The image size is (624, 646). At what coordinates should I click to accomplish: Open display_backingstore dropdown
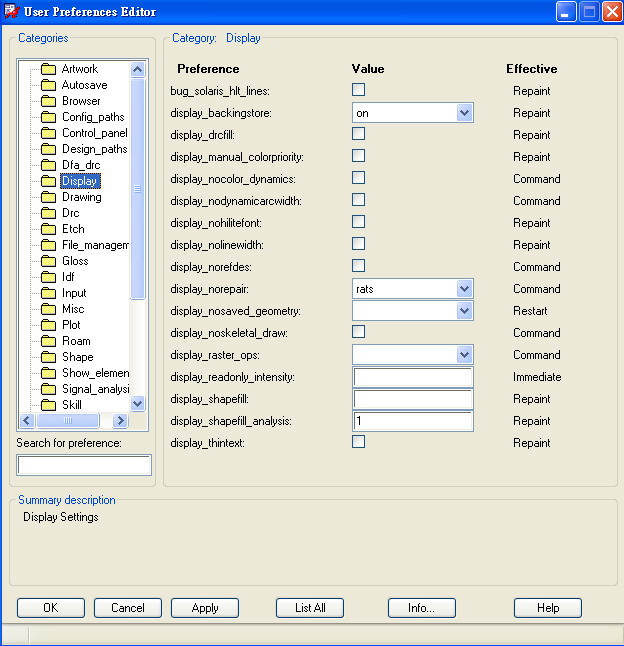point(413,113)
